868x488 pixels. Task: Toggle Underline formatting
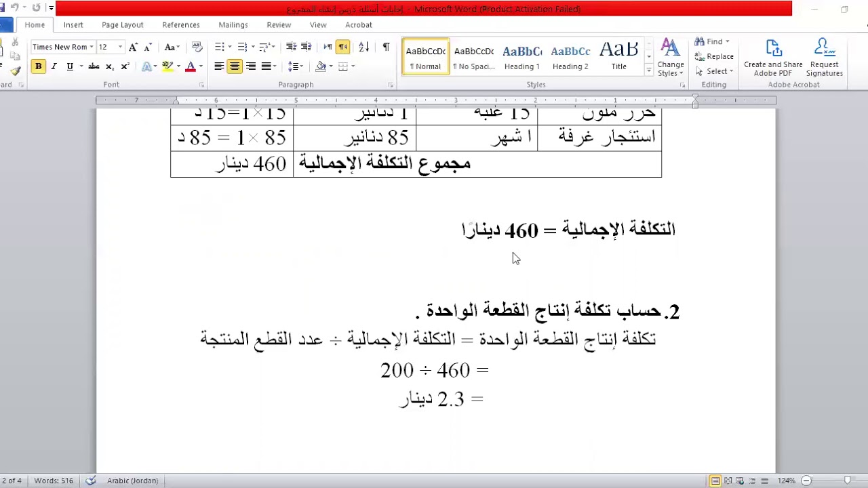[69, 66]
